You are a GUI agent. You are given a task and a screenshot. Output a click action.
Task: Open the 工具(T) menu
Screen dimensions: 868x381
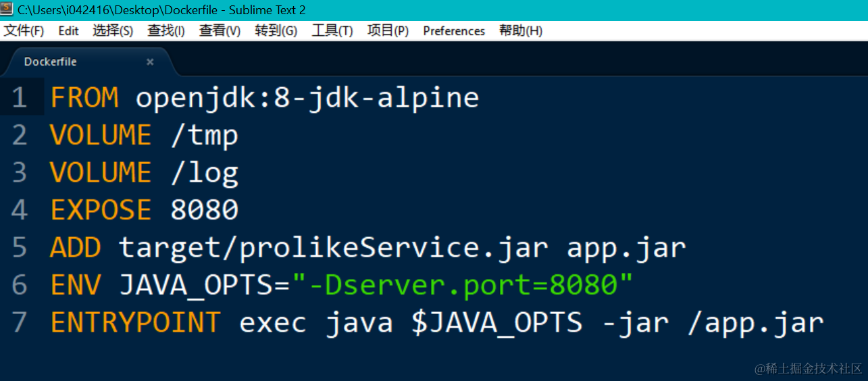click(x=332, y=31)
